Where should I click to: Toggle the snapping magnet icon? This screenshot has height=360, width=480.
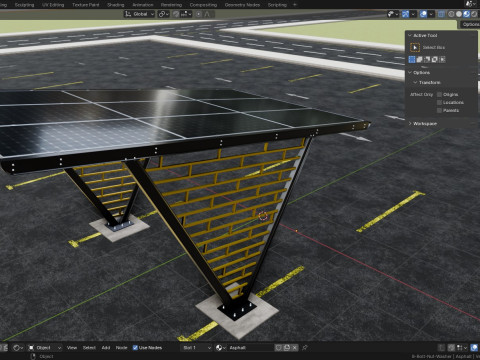tap(176, 14)
